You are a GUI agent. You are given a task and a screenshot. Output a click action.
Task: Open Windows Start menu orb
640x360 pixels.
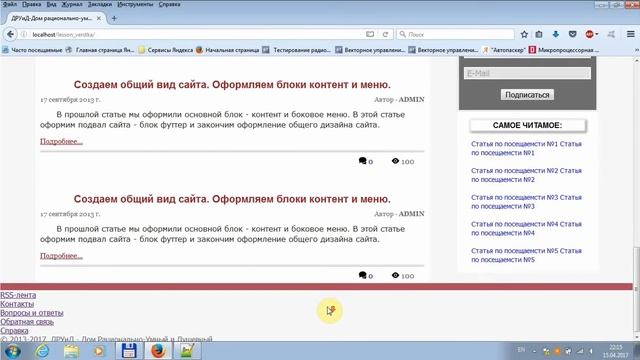click(x=13, y=351)
